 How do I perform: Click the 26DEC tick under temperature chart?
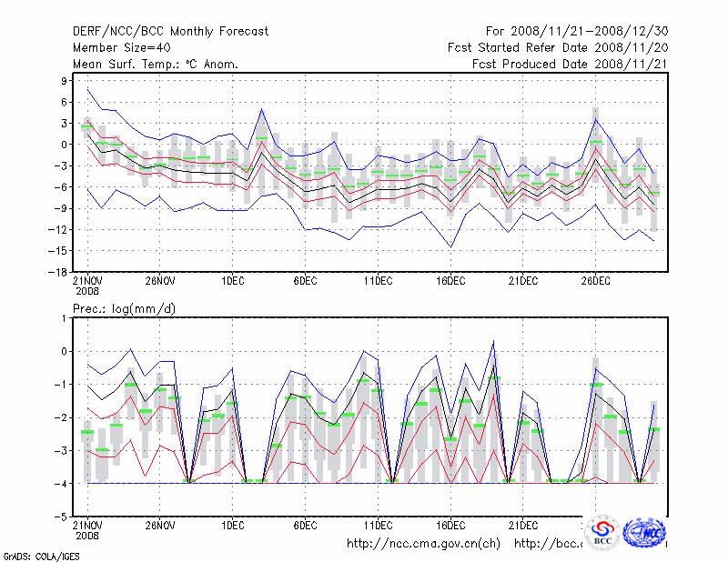point(595,283)
